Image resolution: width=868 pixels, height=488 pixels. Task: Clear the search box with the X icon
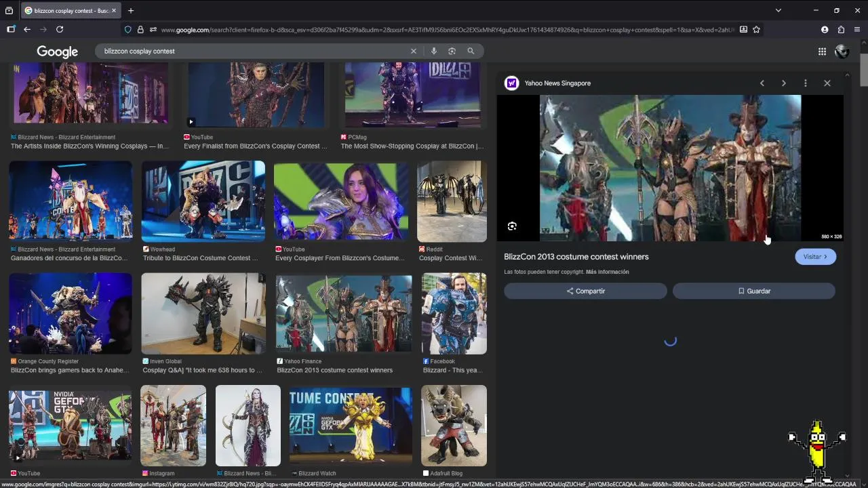[414, 51]
